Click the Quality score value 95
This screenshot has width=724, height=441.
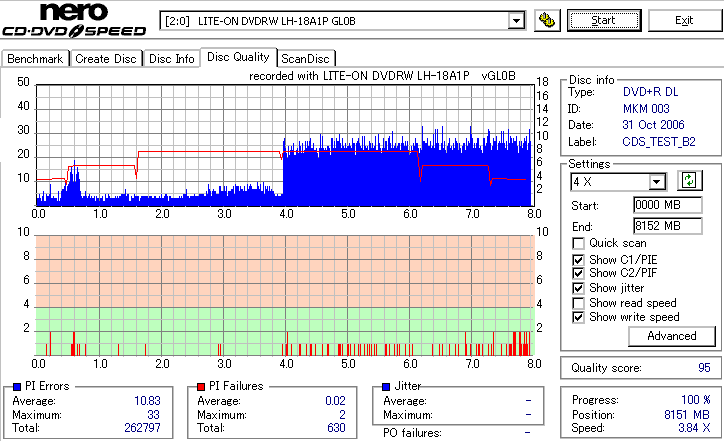click(x=704, y=368)
